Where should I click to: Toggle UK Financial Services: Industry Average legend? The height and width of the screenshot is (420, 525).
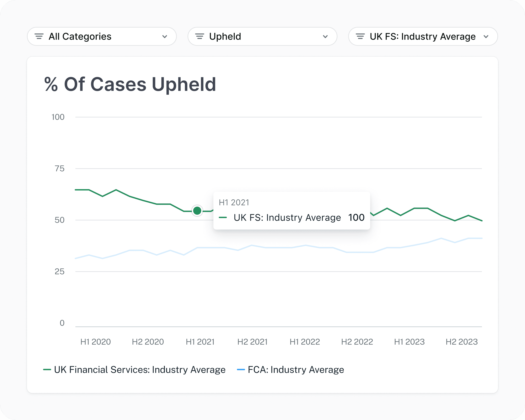pos(139,370)
